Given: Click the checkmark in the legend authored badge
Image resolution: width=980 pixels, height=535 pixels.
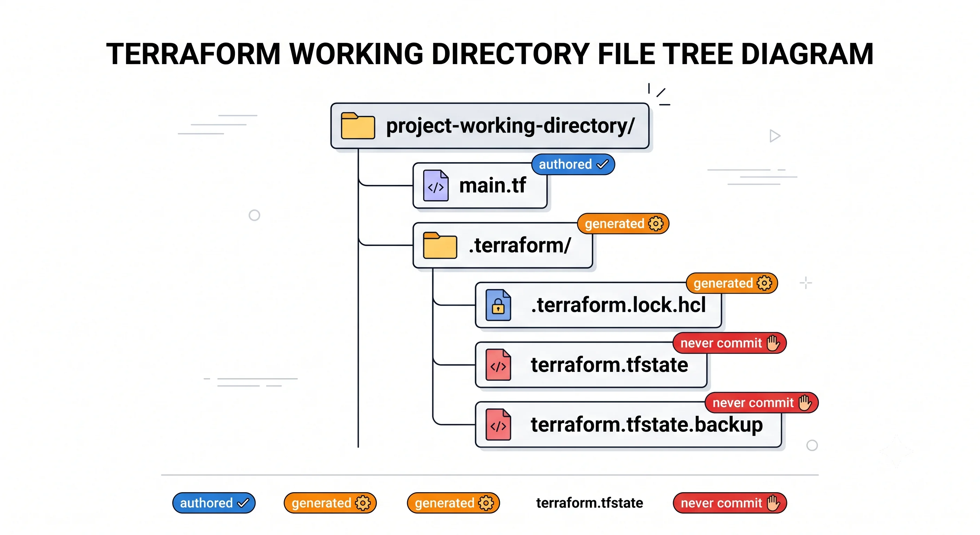Looking at the screenshot, I should click(x=243, y=503).
